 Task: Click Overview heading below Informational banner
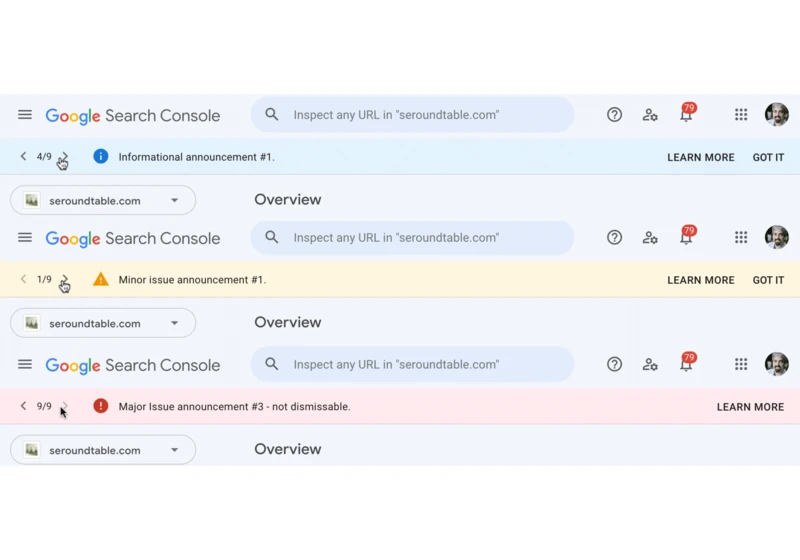click(x=288, y=199)
